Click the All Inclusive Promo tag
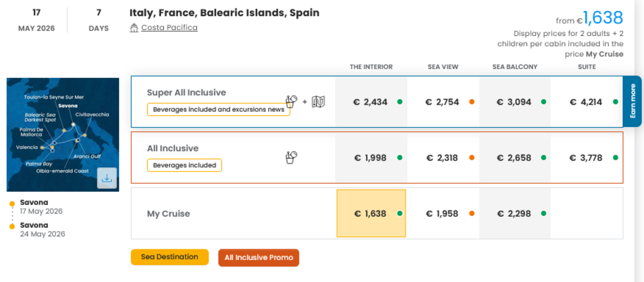This screenshot has height=282, width=644. (259, 258)
